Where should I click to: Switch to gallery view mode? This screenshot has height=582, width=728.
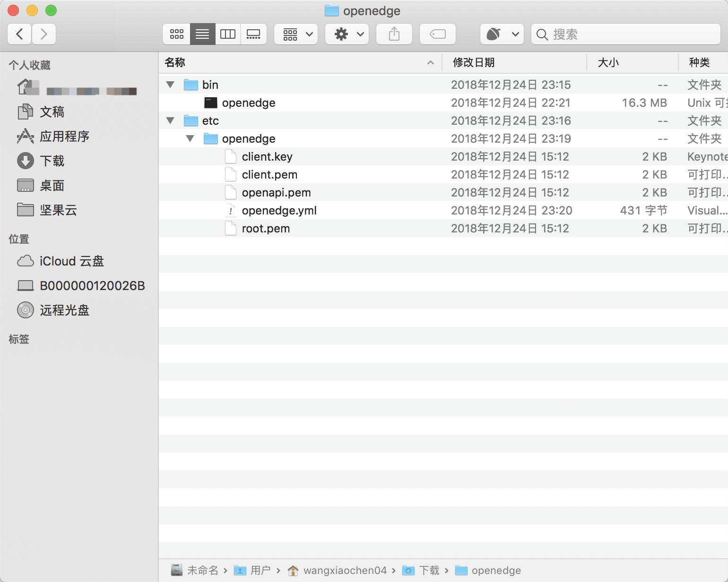pos(253,34)
